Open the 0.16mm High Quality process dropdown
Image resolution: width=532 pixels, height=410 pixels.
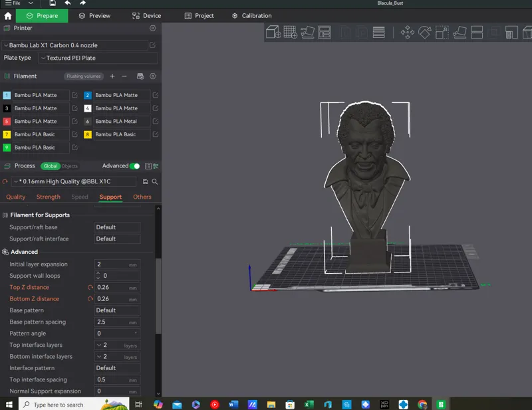(x=74, y=182)
